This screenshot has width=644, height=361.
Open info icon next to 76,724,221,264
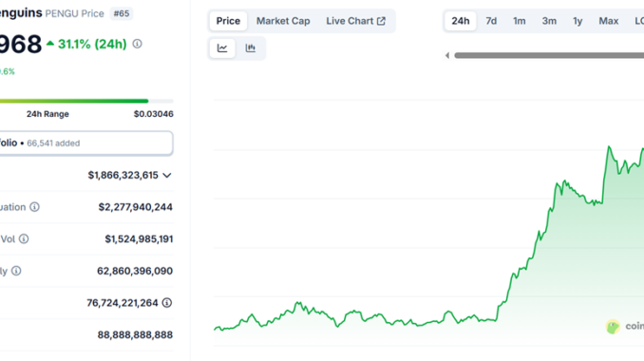click(167, 303)
